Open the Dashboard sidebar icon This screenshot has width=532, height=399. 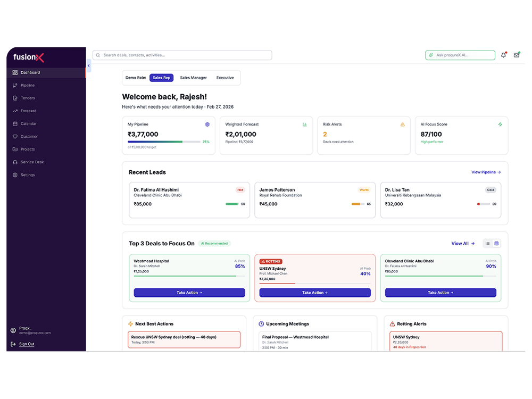point(15,72)
